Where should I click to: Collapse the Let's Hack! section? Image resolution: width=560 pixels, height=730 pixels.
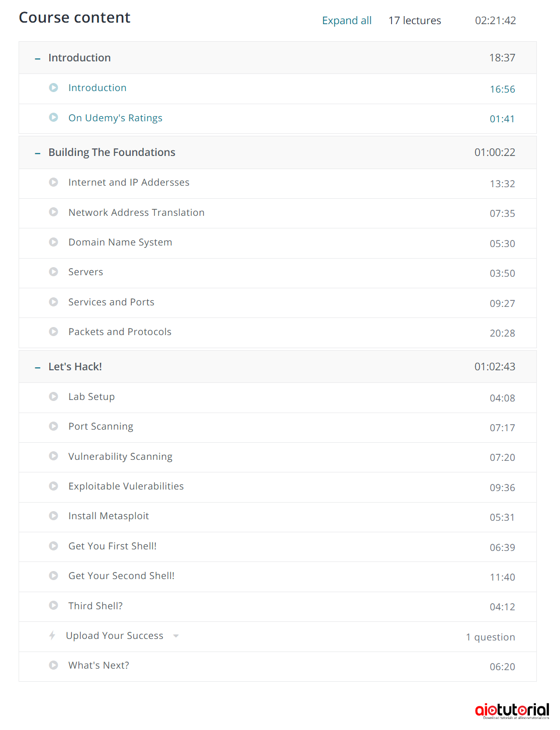38,367
